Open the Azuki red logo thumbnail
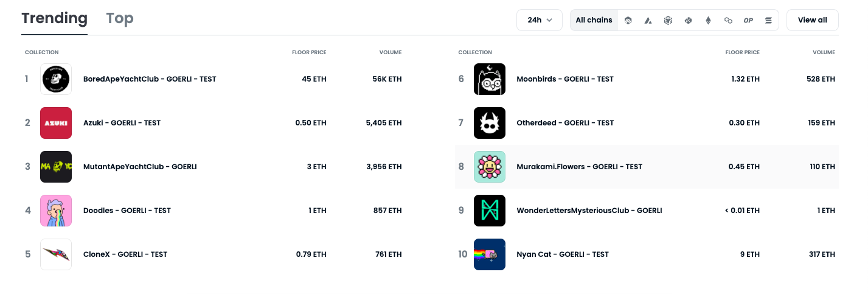 point(56,123)
